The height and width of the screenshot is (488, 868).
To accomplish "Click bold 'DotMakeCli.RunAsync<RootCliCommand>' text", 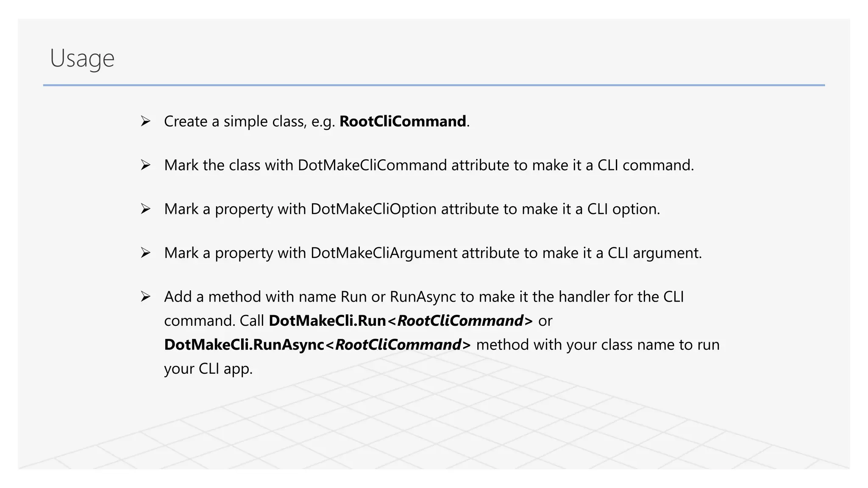I will pos(317,345).
